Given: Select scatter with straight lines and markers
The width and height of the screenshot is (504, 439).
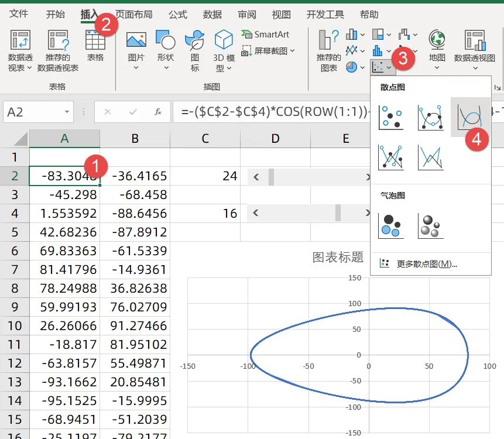Looking at the screenshot, I should [391, 157].
